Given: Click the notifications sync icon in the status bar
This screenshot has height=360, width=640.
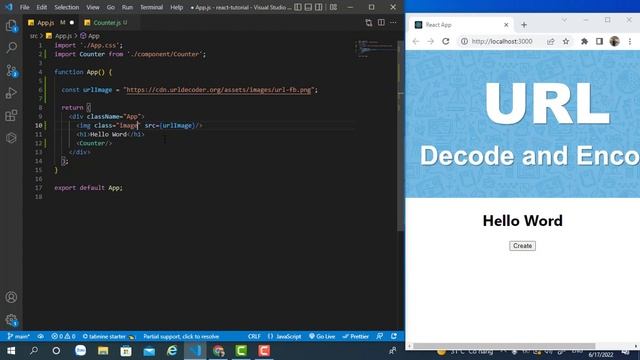Looking at the screenshot, I should tap(394, 336).
